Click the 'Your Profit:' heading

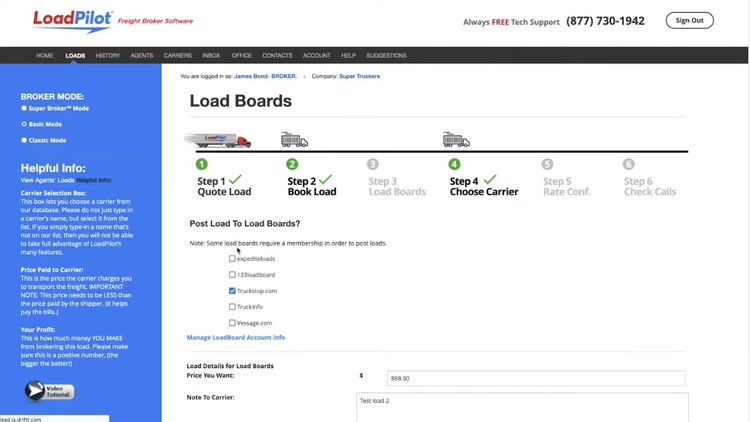(38, 330)
